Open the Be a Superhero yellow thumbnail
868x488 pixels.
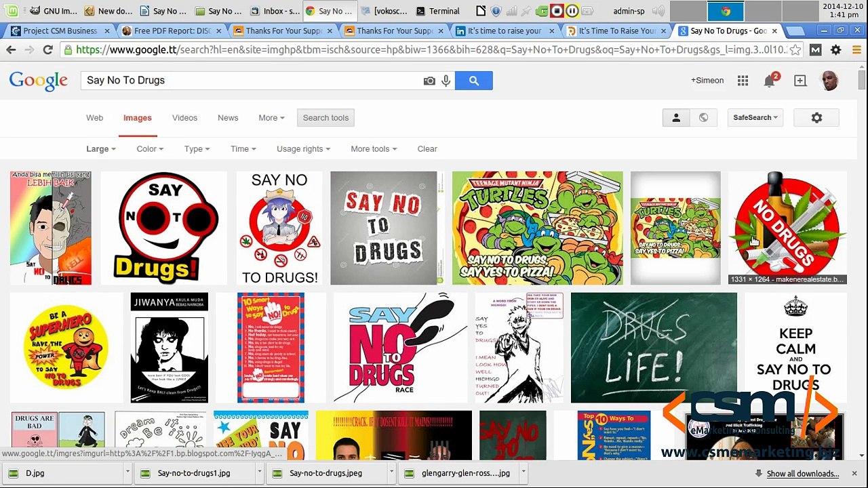point(66,348)
